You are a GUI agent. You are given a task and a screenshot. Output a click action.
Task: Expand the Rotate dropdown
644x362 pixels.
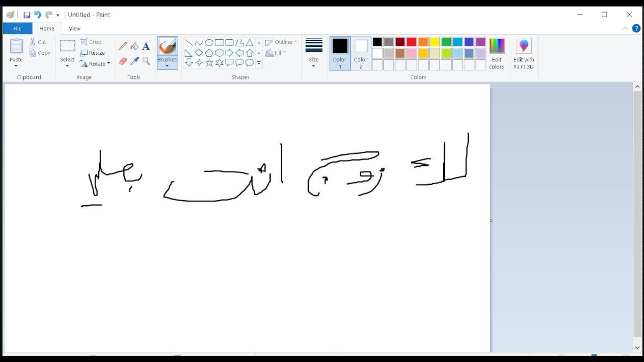click(x=108, y=64)
